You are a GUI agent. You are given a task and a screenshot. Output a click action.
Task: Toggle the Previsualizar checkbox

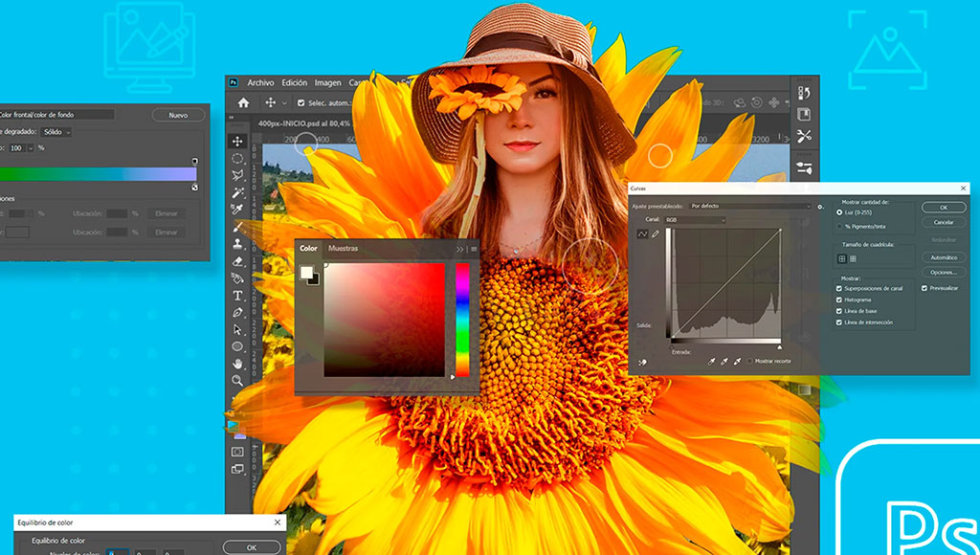tap(924, 289)
